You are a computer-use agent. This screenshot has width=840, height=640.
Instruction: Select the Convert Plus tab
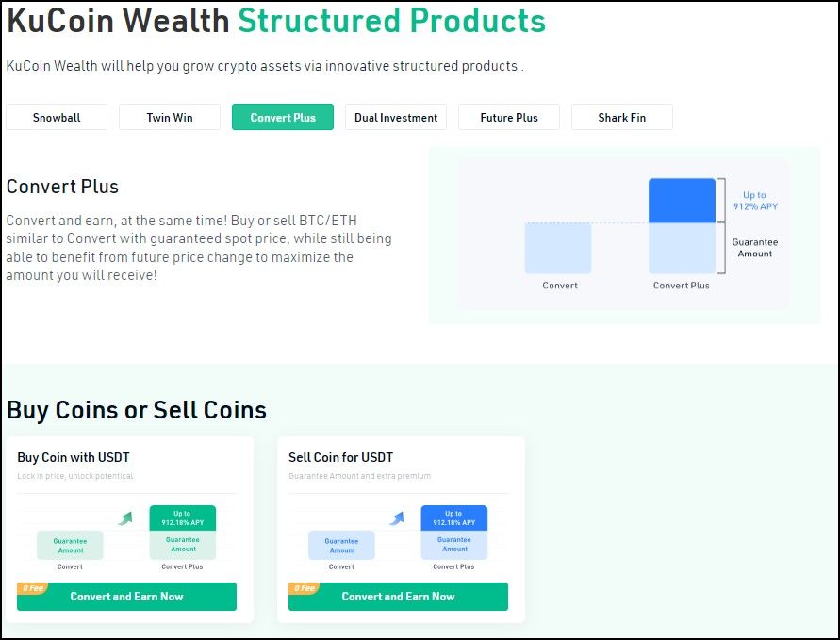(283, 118)
